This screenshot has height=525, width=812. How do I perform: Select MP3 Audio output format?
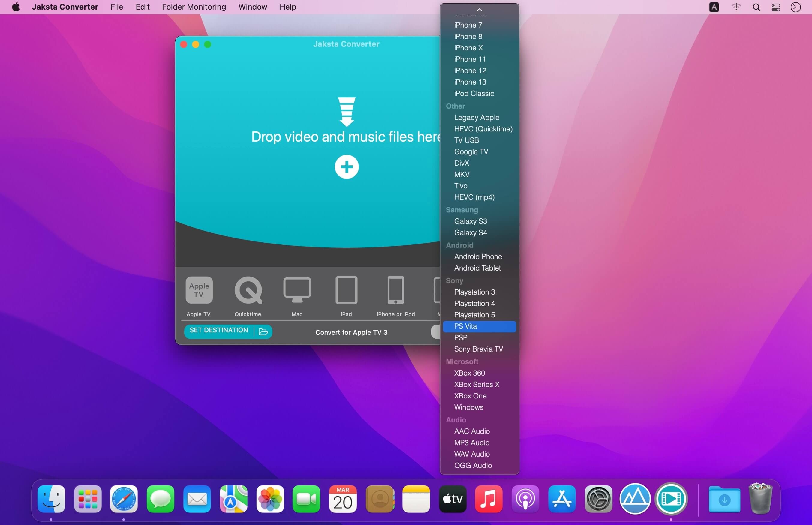pos(471,442)
